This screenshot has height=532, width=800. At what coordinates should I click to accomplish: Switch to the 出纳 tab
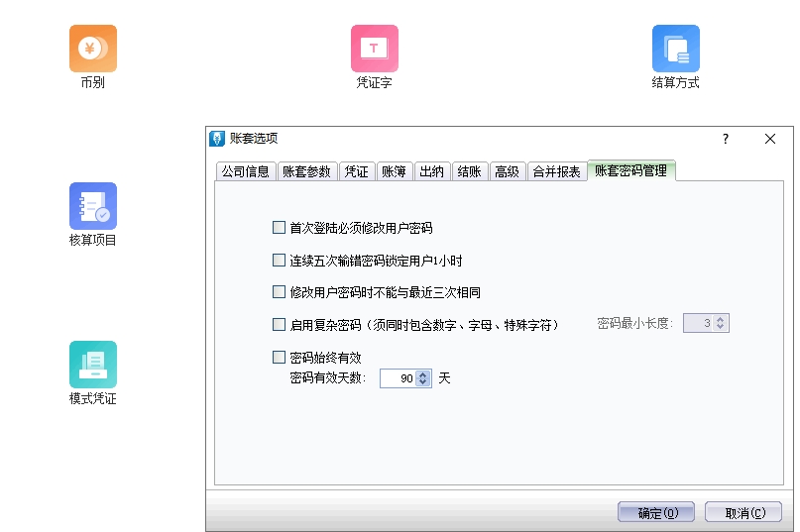tap(431, 171)
